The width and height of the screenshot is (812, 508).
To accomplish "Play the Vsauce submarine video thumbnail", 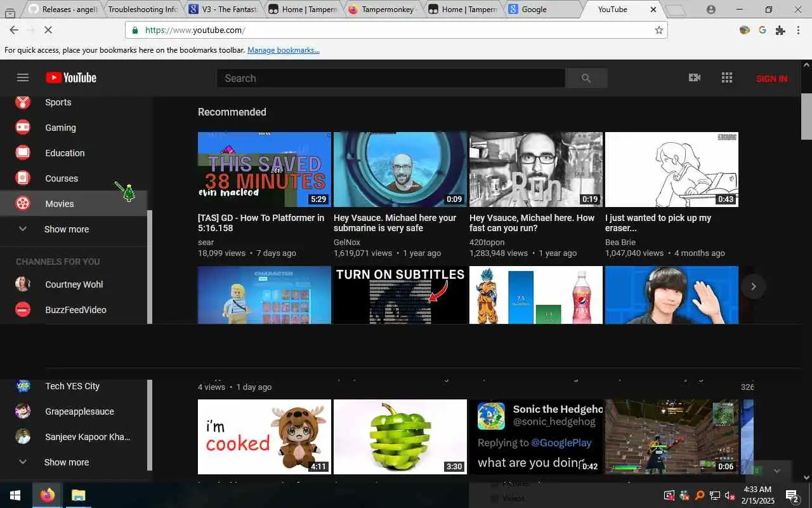I will click(400, 170).
